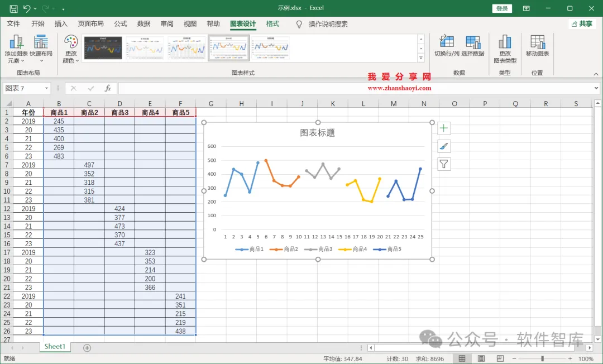
Task: Click the zoom slider handle
Action: coord(542,358)
